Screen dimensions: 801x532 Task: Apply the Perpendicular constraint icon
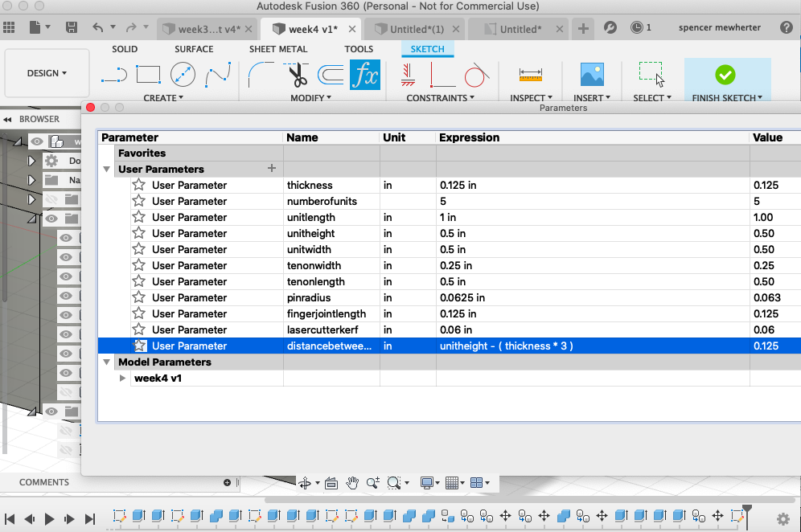click(442, 75)
